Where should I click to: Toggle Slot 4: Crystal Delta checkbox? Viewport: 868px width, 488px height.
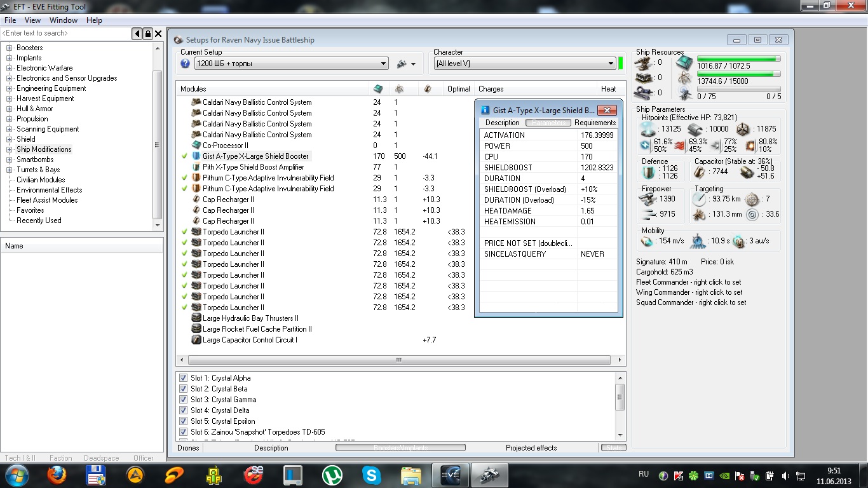(184, 410)
